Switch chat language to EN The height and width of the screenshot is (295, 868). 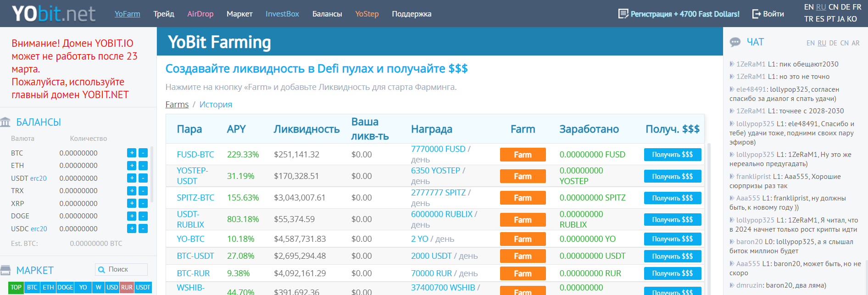tap(811, 43)
